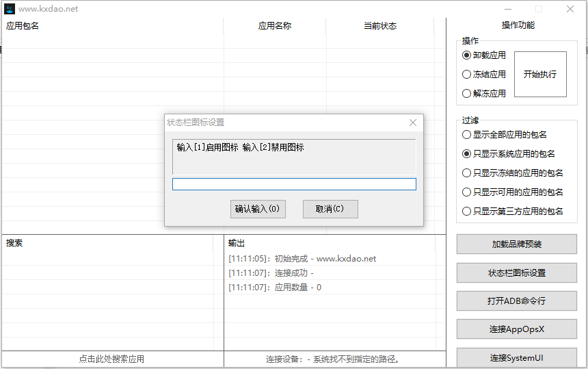This screenshot has width=588, height=369.
Task: Choose 只显示可用的应用的包名 filter
Action: 467,192
